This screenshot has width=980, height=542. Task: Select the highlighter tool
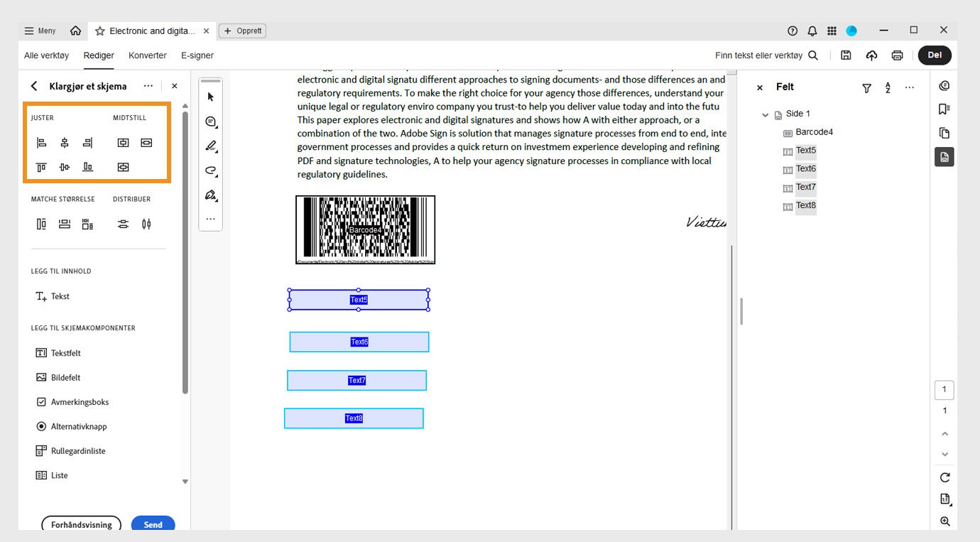click(x=210, y=146)
